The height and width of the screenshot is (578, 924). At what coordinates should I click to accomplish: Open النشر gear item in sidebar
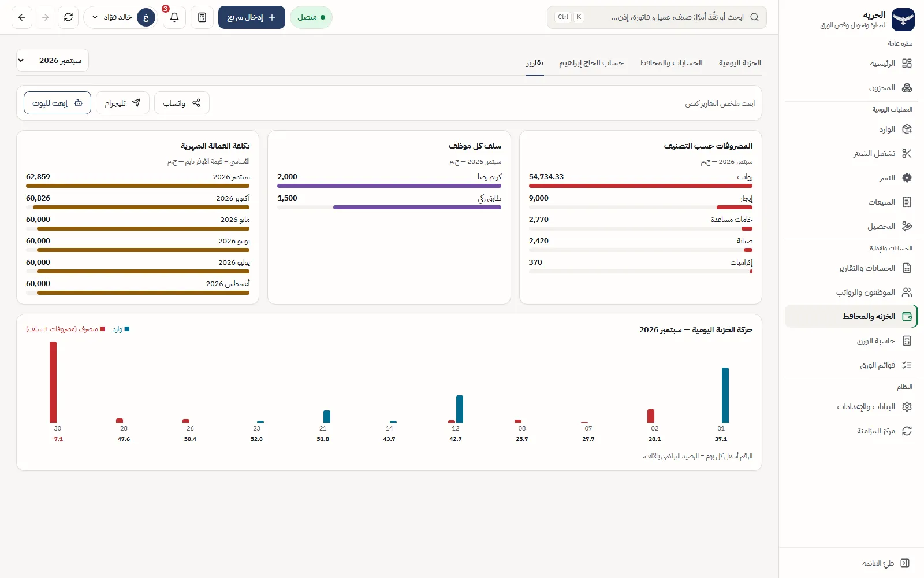coord(851,178)
